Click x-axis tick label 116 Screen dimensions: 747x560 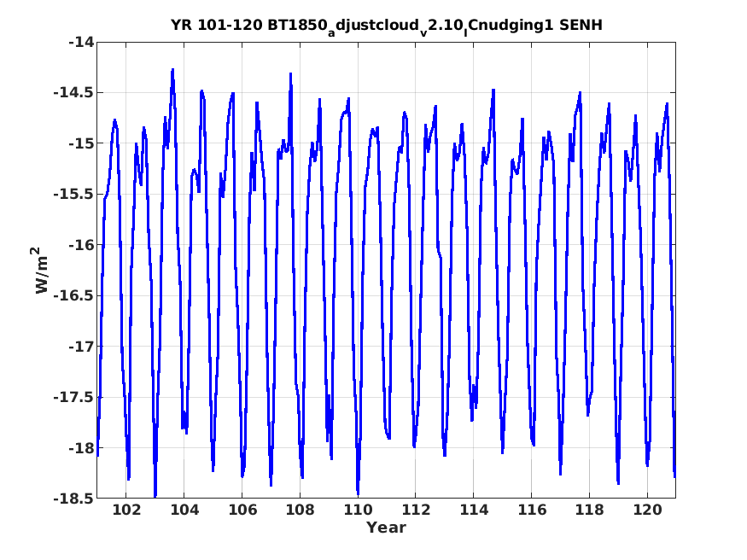[x=532, y=510]
